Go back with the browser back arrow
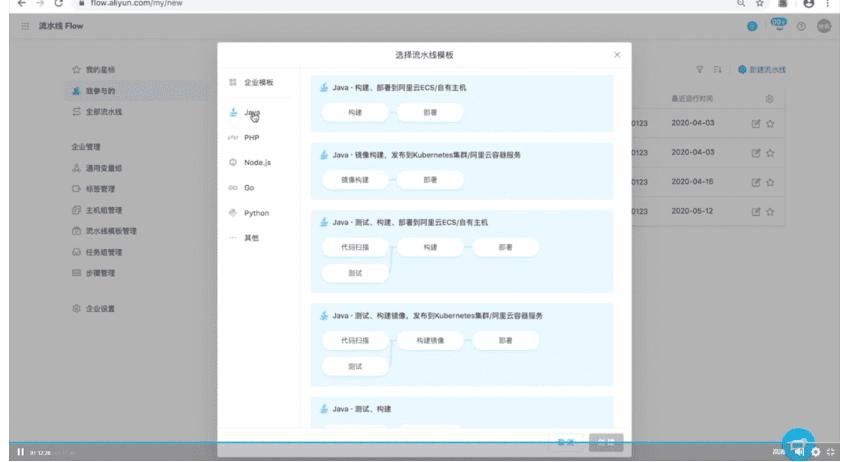845x462 pixels. coord(22,3)
